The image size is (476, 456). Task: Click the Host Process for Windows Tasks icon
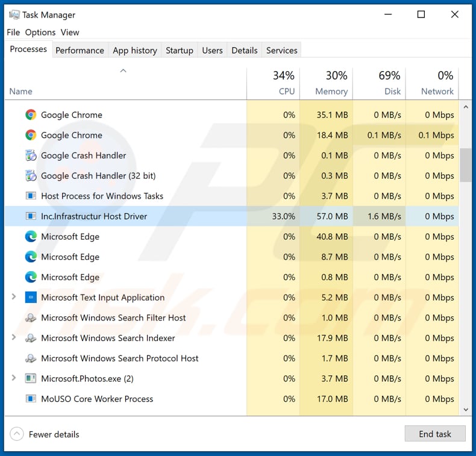pos(31,196)
